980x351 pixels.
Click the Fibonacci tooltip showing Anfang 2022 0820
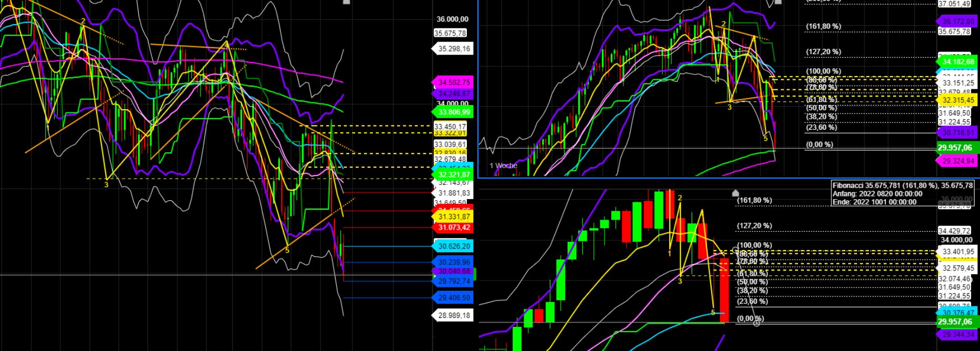(x=903, y=193)
